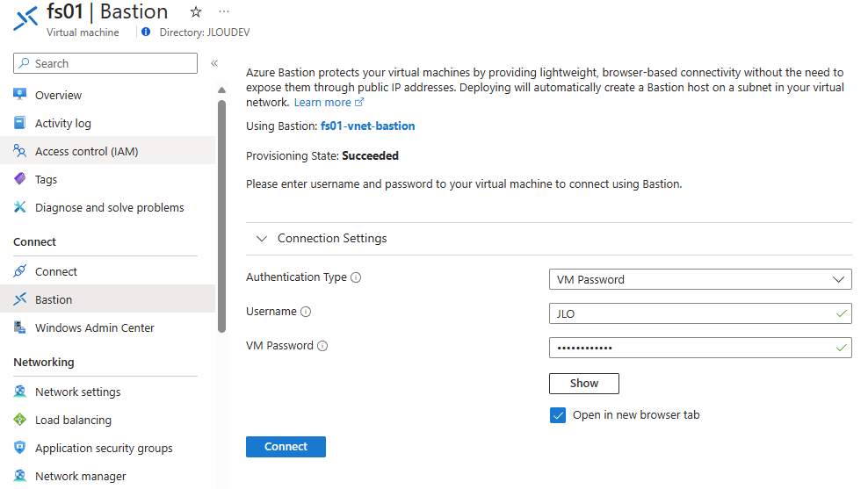868x489 pixels.
Task: Uncheck Open in new browser tab
Action: (558, 415)
